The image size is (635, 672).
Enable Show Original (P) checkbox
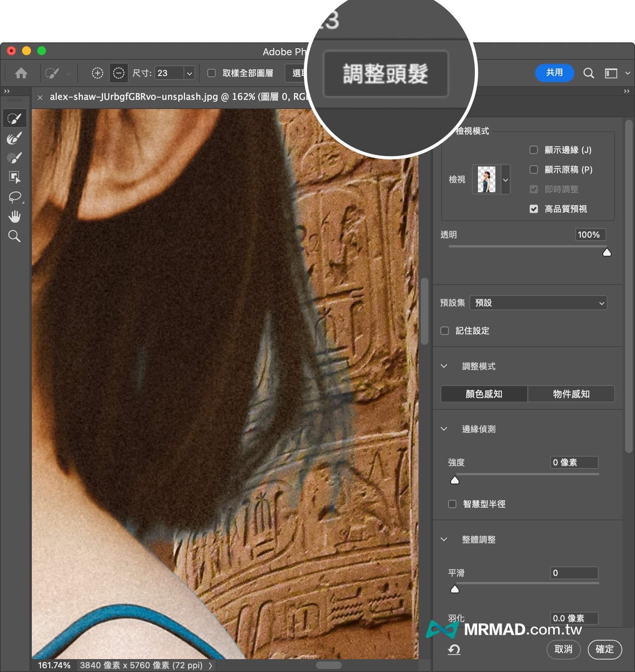point(534,170)
